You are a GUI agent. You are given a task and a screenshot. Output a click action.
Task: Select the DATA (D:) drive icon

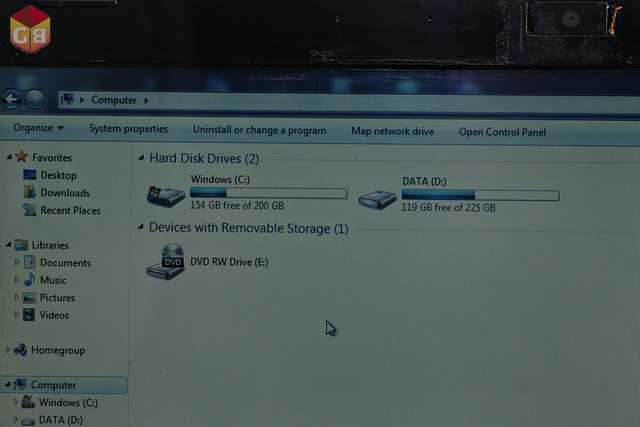click(x=377, y=200)
